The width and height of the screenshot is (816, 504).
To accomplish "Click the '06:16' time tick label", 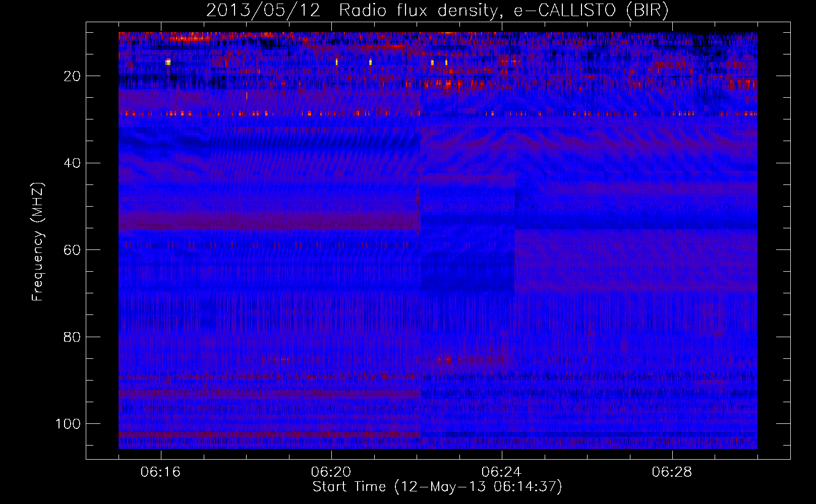I will [x=161, y=472].
